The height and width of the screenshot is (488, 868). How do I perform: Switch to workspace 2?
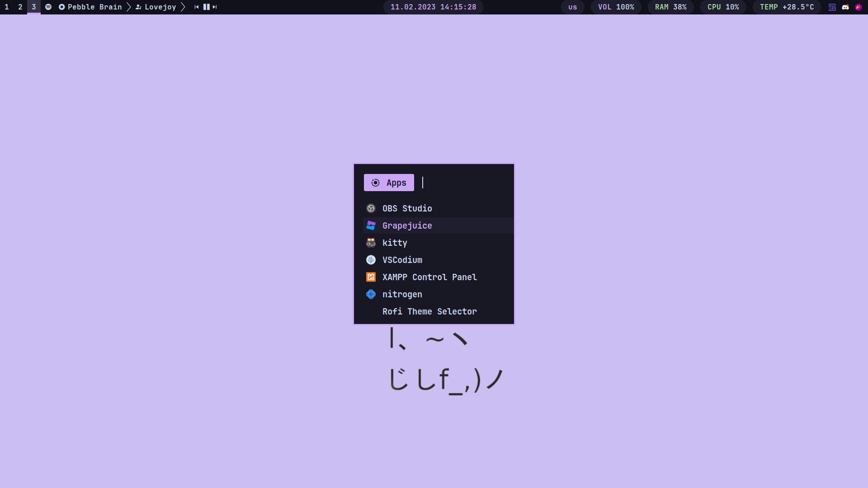pos(20,7)
